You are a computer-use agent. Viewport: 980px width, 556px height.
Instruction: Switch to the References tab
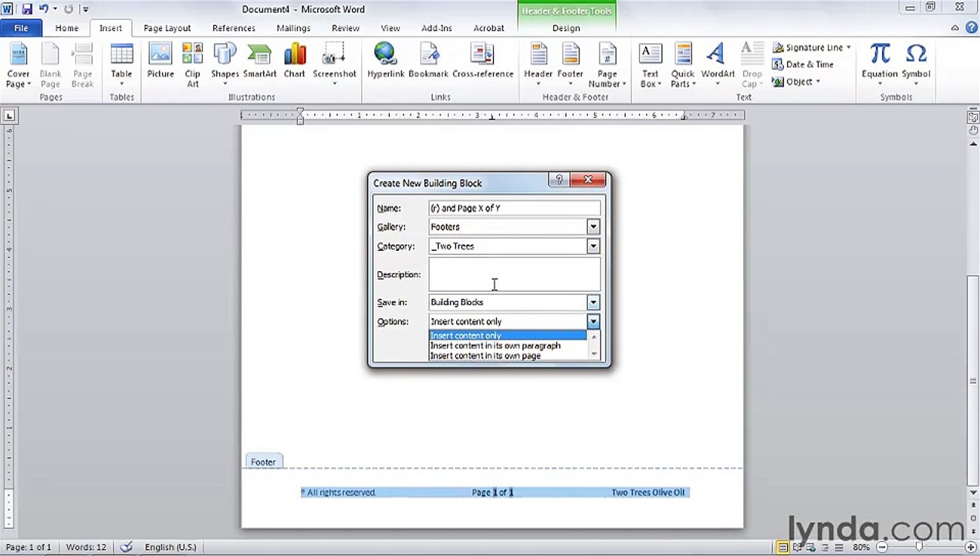(234, 28)
